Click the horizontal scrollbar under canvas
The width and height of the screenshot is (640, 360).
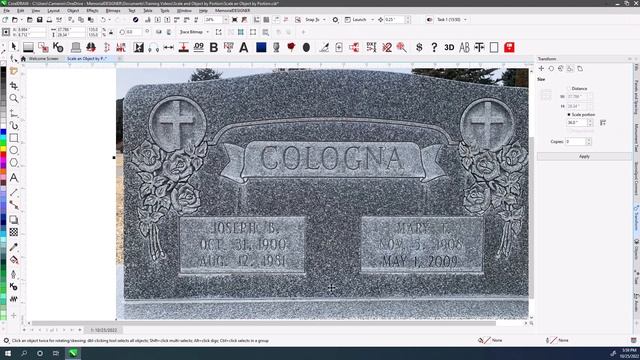(264, 323)
